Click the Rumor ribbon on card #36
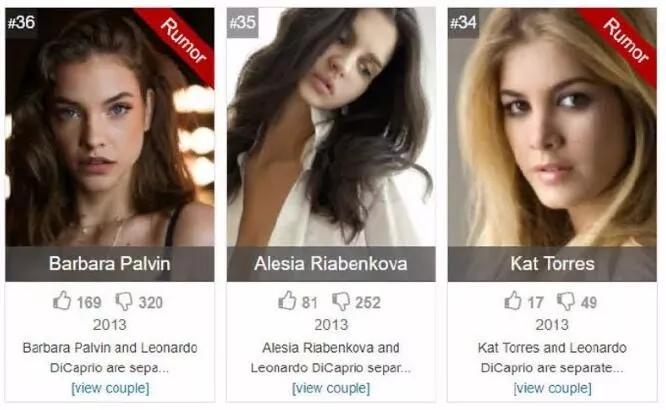 tap(183, 40)
